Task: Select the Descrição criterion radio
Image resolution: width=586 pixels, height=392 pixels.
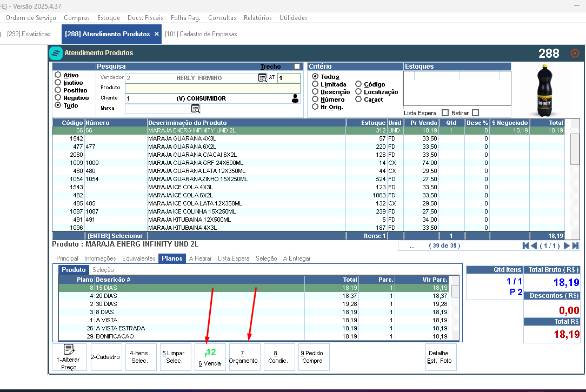Action: [x=315, y=91]
